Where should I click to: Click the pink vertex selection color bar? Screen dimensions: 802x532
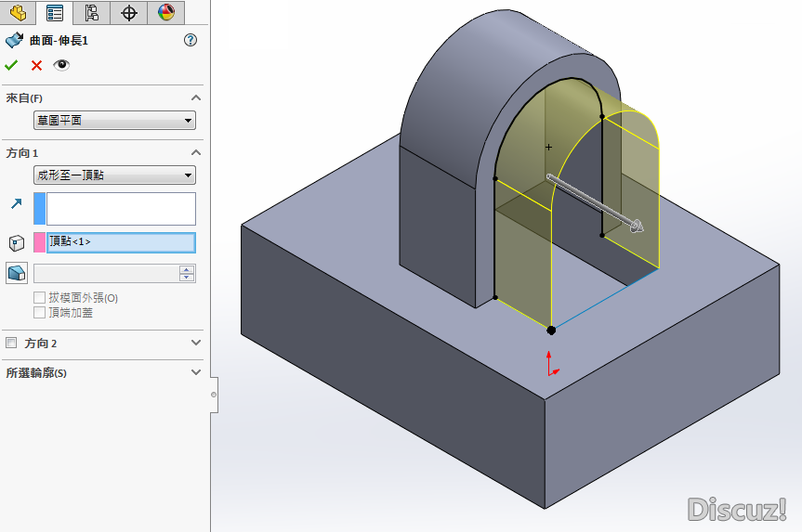[x=39, y=242]
